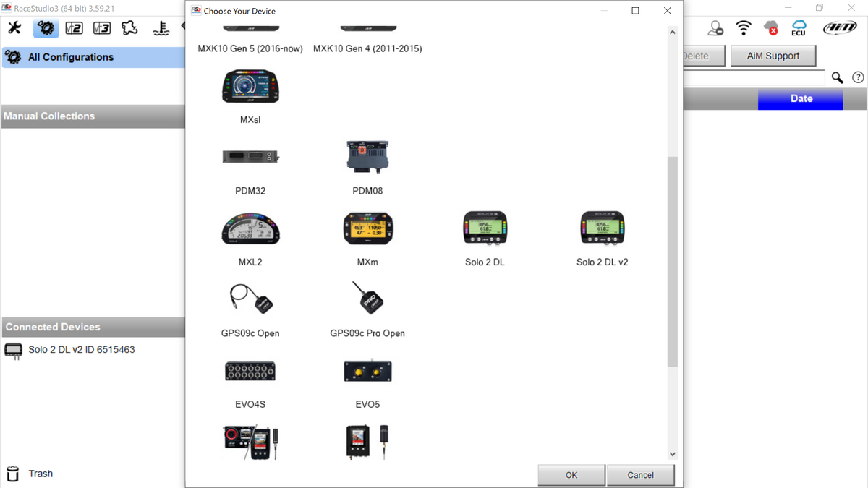This screenshot has width=868, height=488.
Task: Select the GPS09c Pro Open module
Action: tap(367, 299)
